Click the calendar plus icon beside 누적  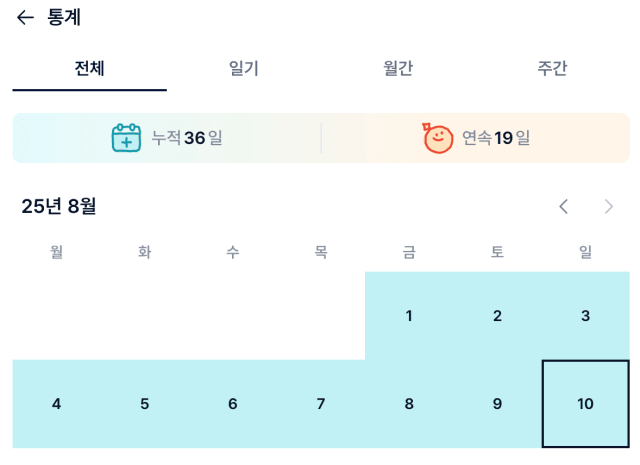[x=127, y=138]
